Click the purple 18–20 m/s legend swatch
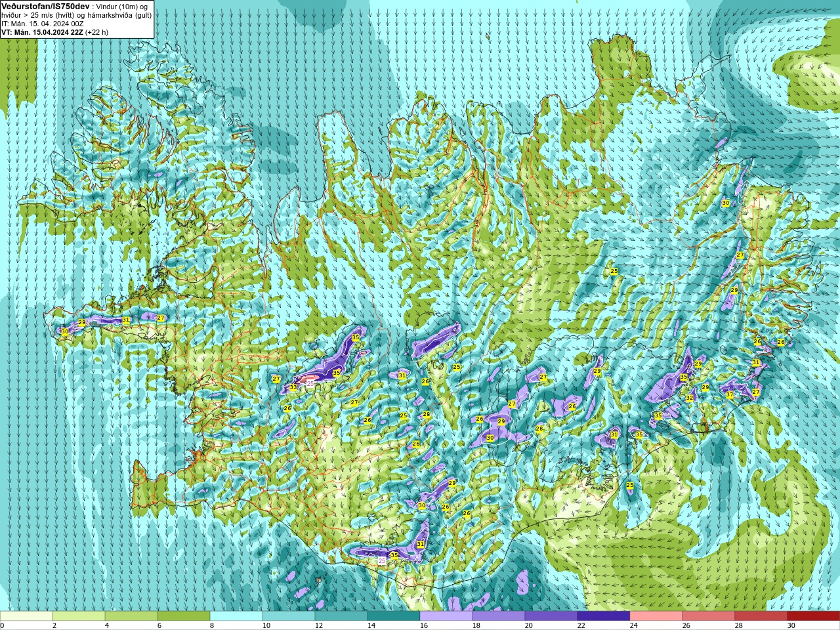The image size is (840, 630). 499,616
